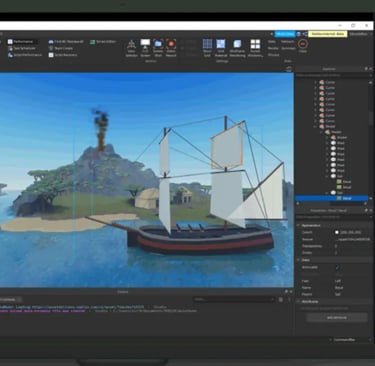Toggle the Show Grid icon

(207, 48)
